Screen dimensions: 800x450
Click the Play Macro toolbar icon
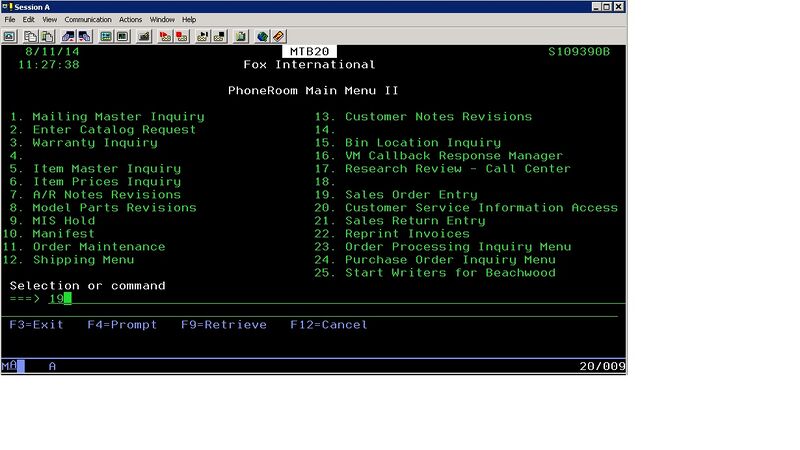202,36
